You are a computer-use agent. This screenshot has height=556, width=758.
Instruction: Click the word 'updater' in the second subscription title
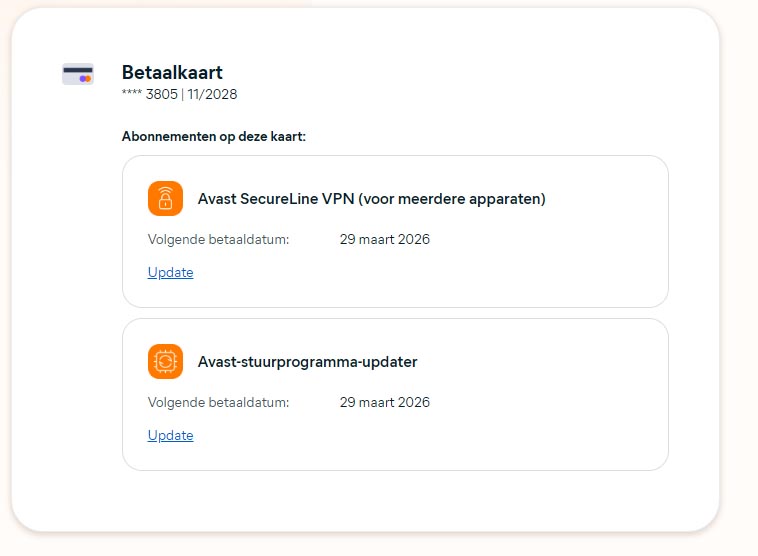point(390,362)
